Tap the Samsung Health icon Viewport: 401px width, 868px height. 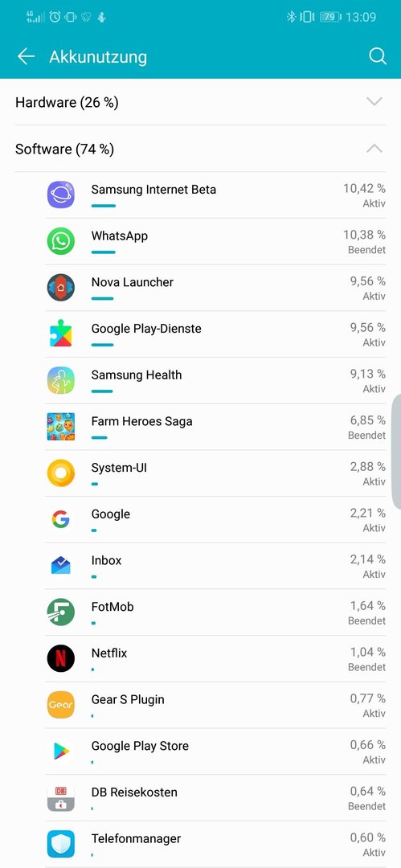click(x=61, y=380)
